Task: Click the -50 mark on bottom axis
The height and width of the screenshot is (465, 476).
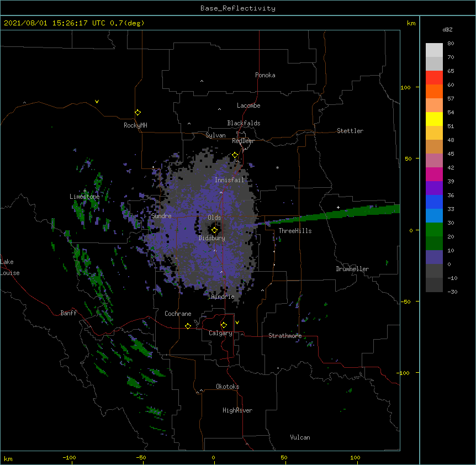Action: point(141,457)
